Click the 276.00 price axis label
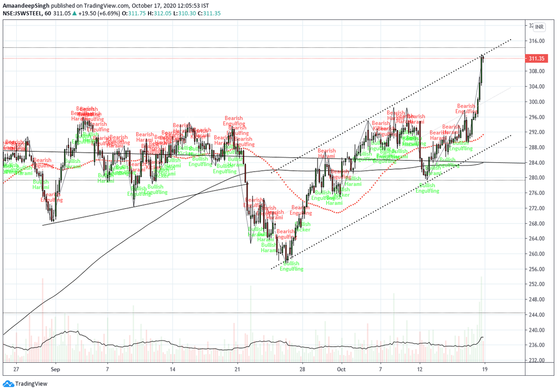Image resolution: width=557 pixels, height=392 pixels. tap(537, 193)
